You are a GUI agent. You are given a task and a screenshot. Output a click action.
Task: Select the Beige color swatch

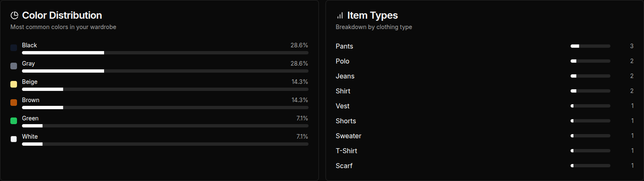tap(14, 84)
